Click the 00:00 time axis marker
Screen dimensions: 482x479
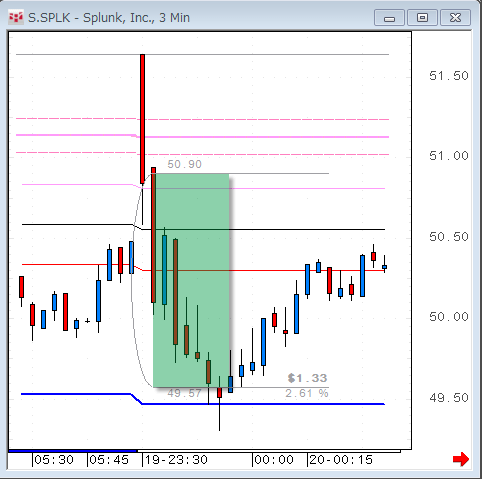274,460
